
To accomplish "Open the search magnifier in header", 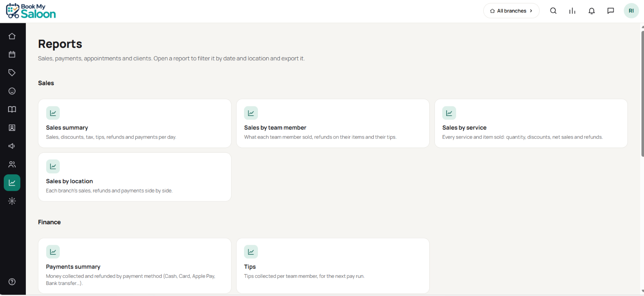I will tap(553, 11).
